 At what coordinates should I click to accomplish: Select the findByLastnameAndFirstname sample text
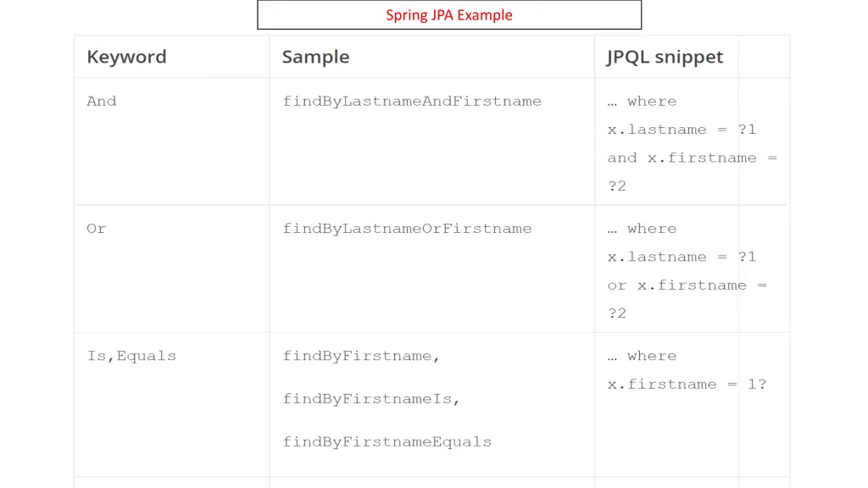412,102
